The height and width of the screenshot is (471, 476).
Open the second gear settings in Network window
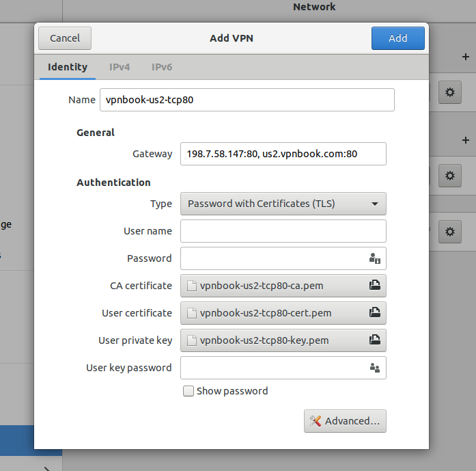click(449, 176)
